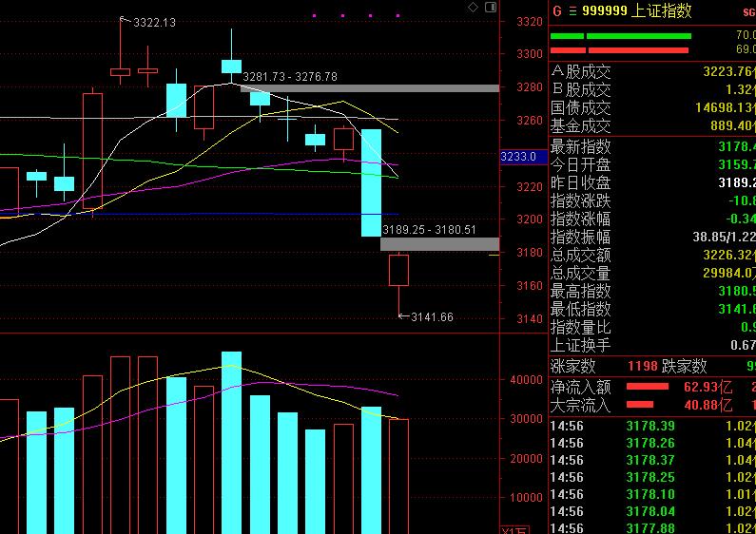Click the 总成交量 label
The image size is (756, 534).
tap(580, 273)
